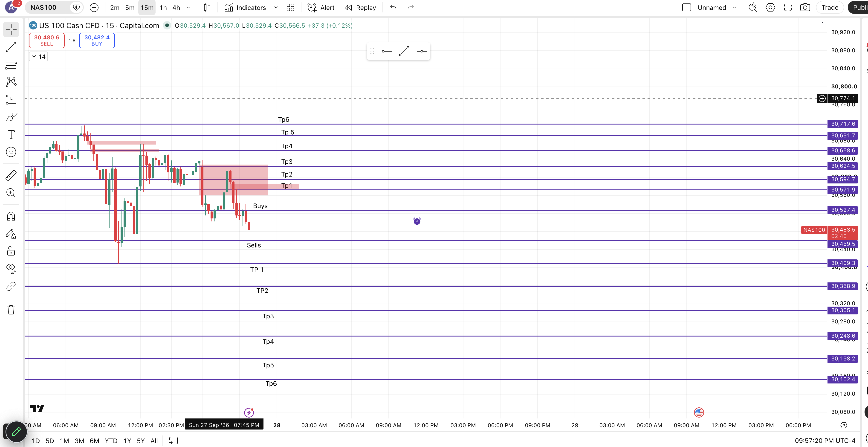This screenshot has width=868, height=447.
Task: Click the purple alert clock marker
Action: [417, 221]
